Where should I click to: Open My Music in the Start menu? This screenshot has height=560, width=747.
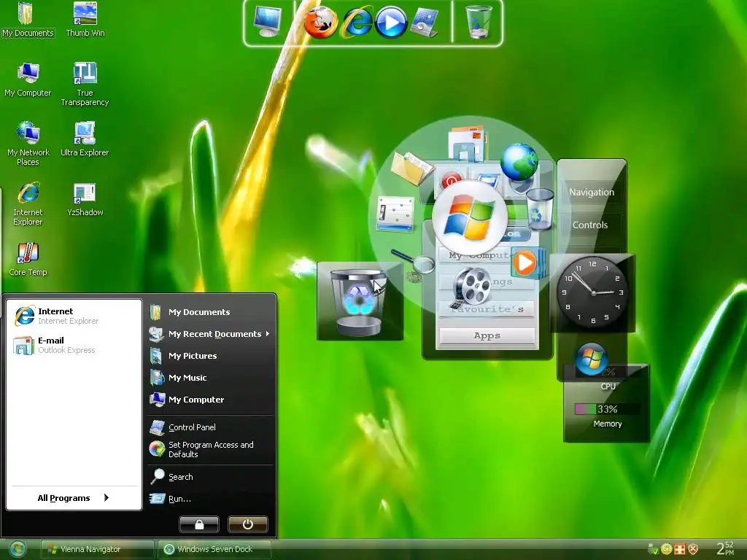[211, 378]
